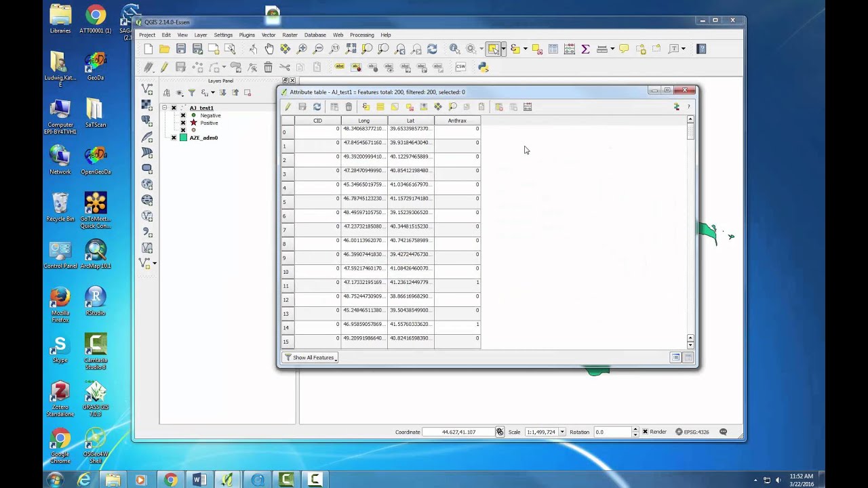The height and width of the screenshot is (488, 868).
Task: Delete selected features in attribute table
Action: pyautogui.click(x=349, y=107)
